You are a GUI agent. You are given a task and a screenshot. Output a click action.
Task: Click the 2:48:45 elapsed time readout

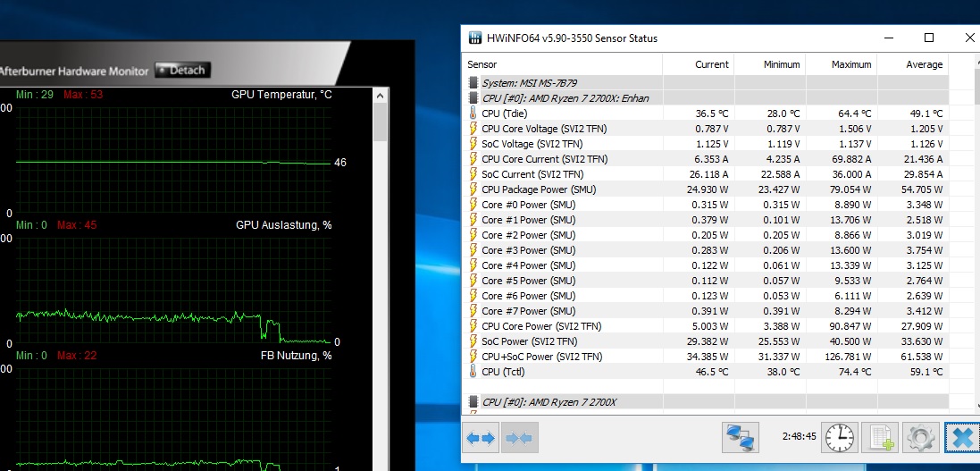tap(799, 437)
